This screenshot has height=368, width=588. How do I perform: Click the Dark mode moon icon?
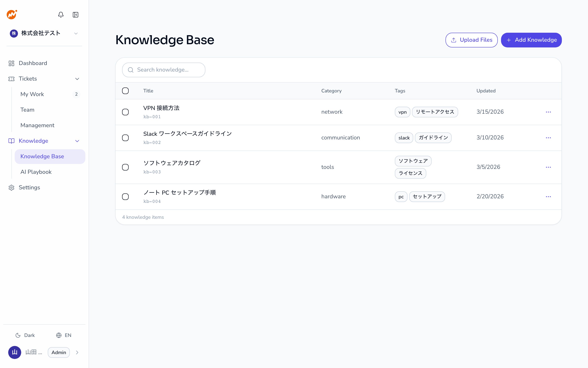18,335
